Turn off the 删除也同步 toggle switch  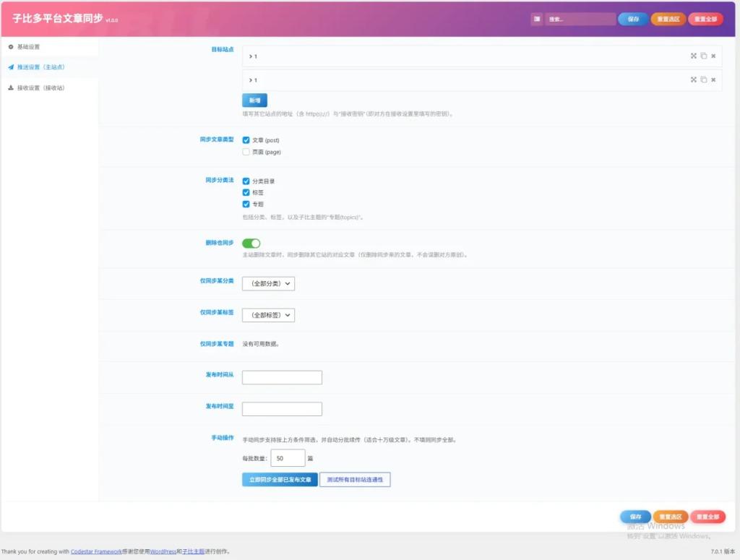pyautogui.click(x=251, y=244)
